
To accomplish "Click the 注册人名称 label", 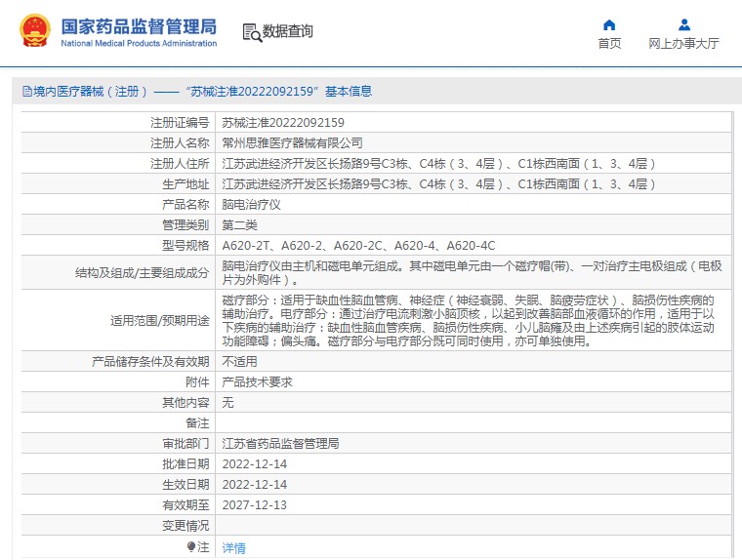I will pyautogui.click(x=180, y=142).
